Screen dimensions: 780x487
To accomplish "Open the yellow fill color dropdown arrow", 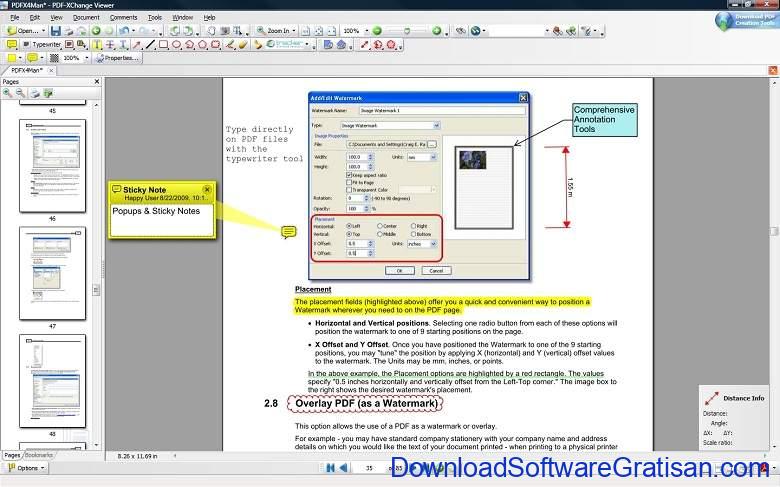I will pyautogui.click(x=19, y=58).
